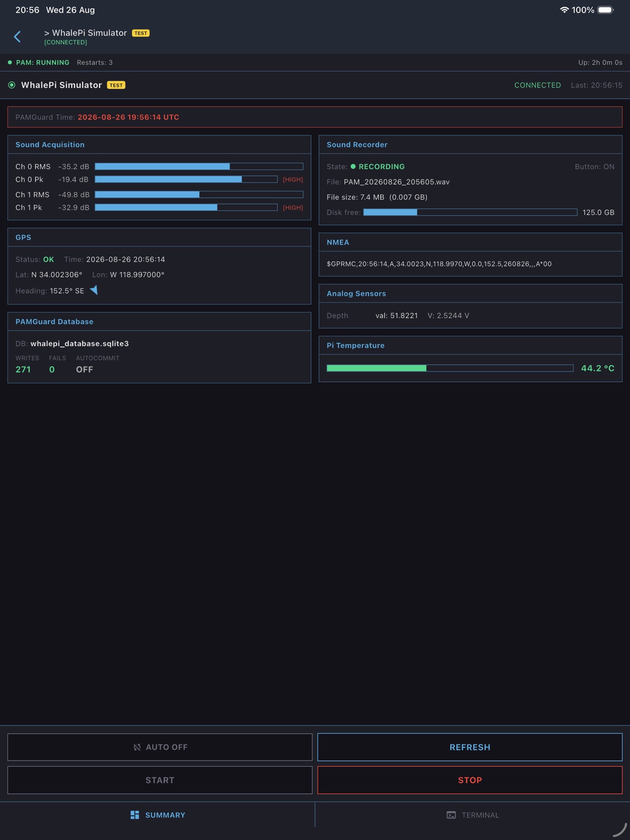Click the PAM running status dot
Viewport: 630px width, 840px height.
click(x=10, y=63)
